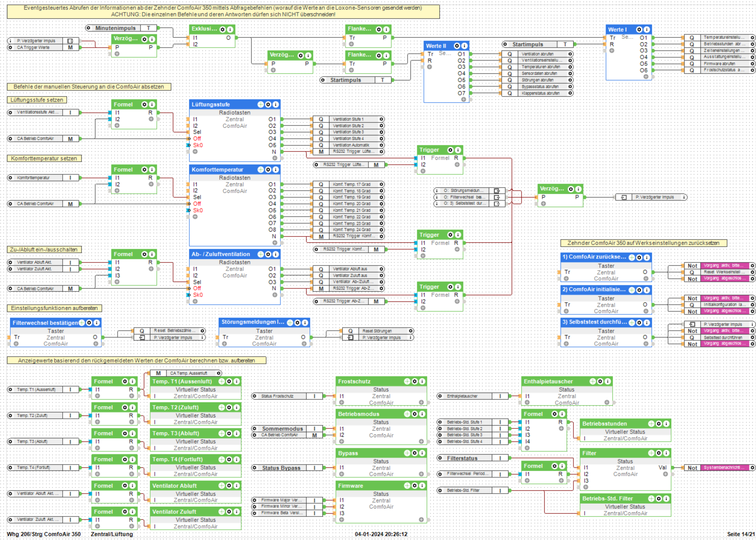Click info icon on Komforttemperatur block
756x540 pixels.
tap(276, 170)
